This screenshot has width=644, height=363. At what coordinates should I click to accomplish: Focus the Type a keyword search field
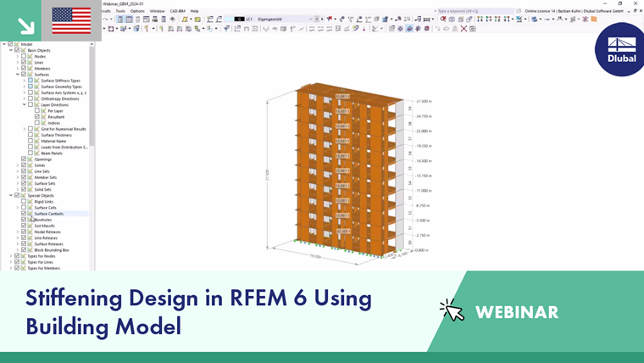[x=475, y=11]
